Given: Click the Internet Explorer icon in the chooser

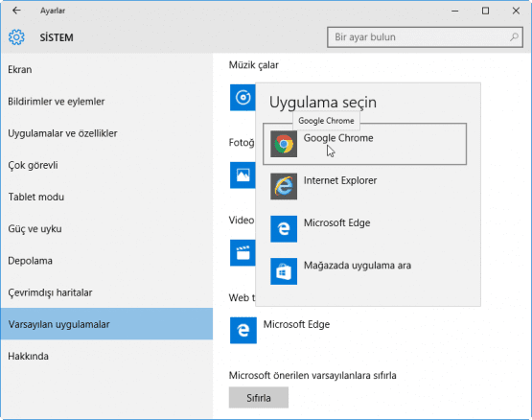Looking at the screenshot, I should (284, 186).
